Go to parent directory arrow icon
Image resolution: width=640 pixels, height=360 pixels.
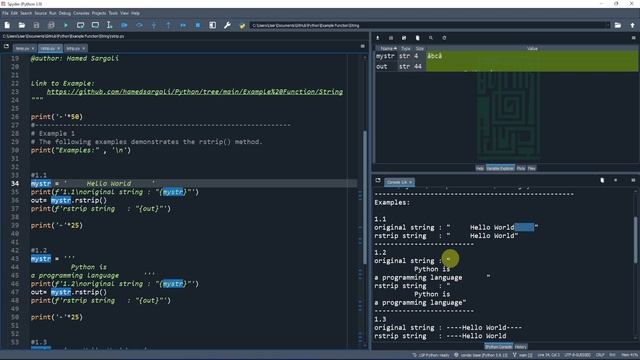(633, 25)
